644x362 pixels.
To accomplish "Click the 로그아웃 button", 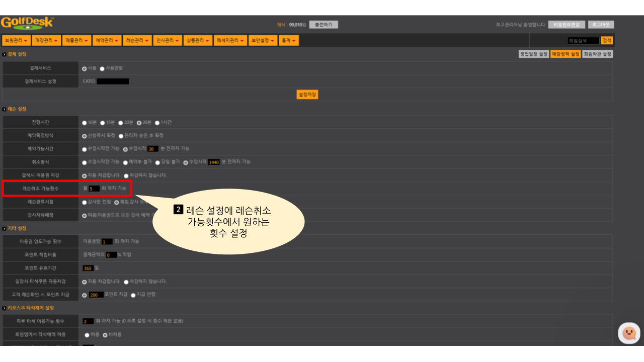I will tap(601, 24).
